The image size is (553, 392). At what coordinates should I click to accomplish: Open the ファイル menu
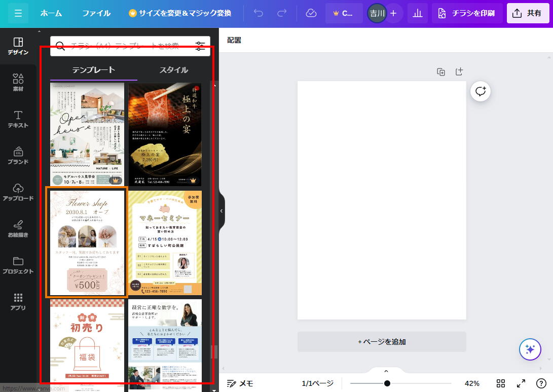point(96,13)
